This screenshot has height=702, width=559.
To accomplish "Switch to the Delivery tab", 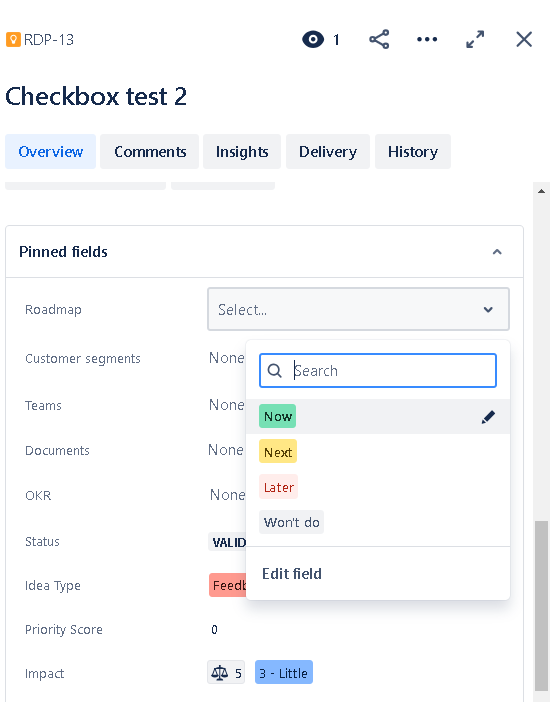I will coord(328,152).
